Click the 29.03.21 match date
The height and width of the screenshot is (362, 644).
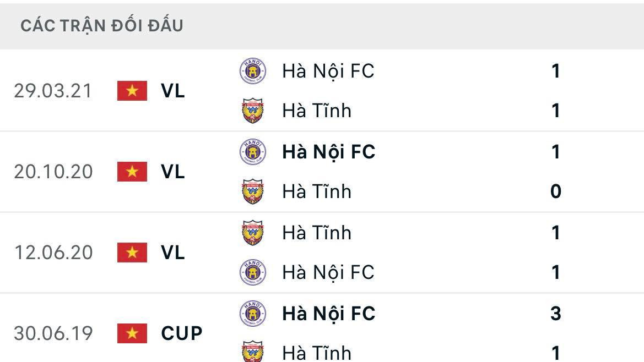tap(53, 91)
